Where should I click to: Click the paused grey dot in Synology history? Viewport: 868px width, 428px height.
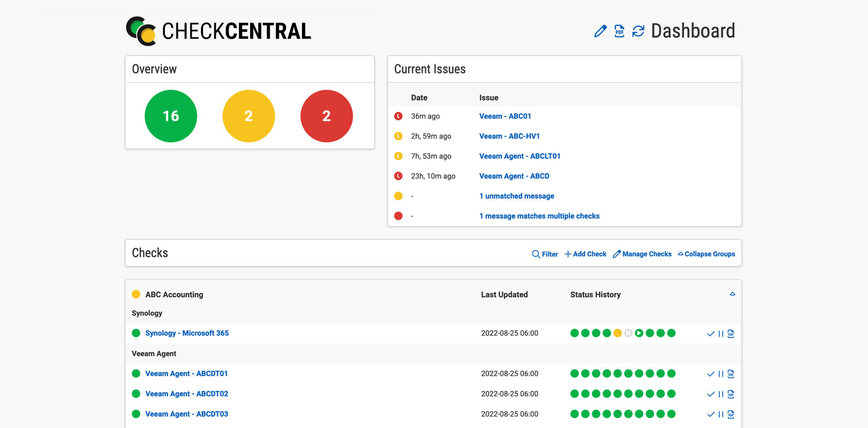point(629,333)
